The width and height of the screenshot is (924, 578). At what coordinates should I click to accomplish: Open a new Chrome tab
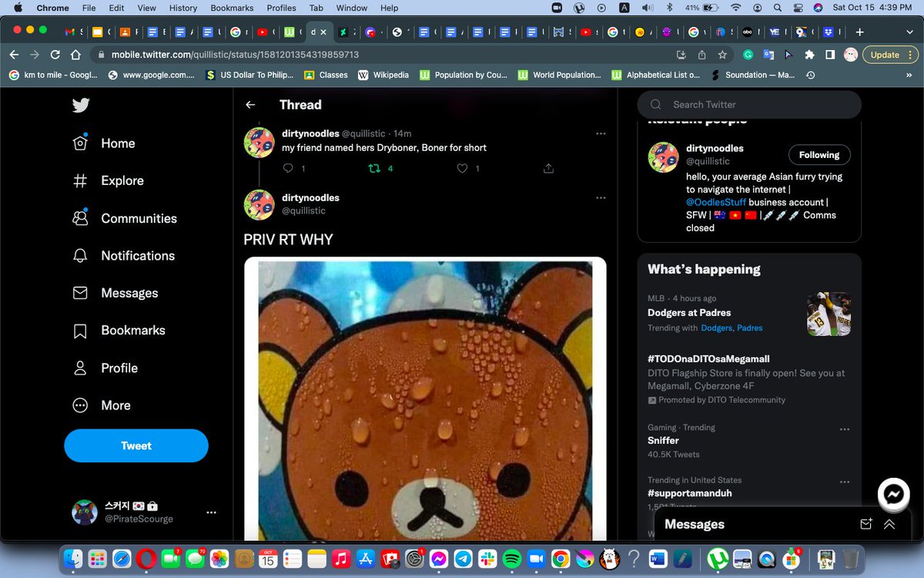pos(860,32)
